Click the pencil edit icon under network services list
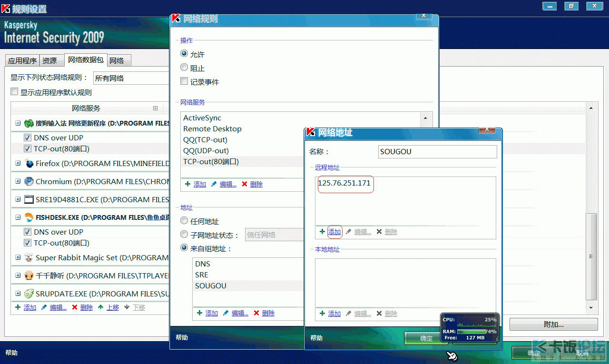 [x=214, y=184]
